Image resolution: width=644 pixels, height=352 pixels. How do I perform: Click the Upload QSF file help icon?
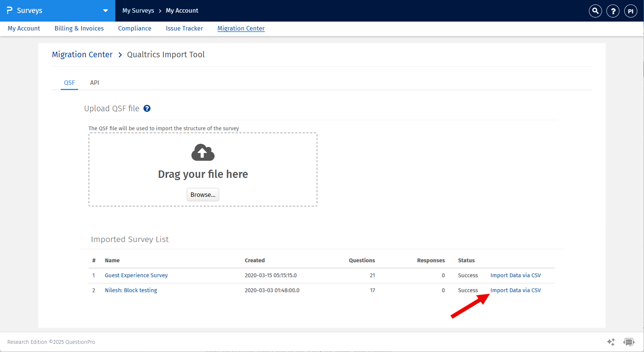click(147, 108)
